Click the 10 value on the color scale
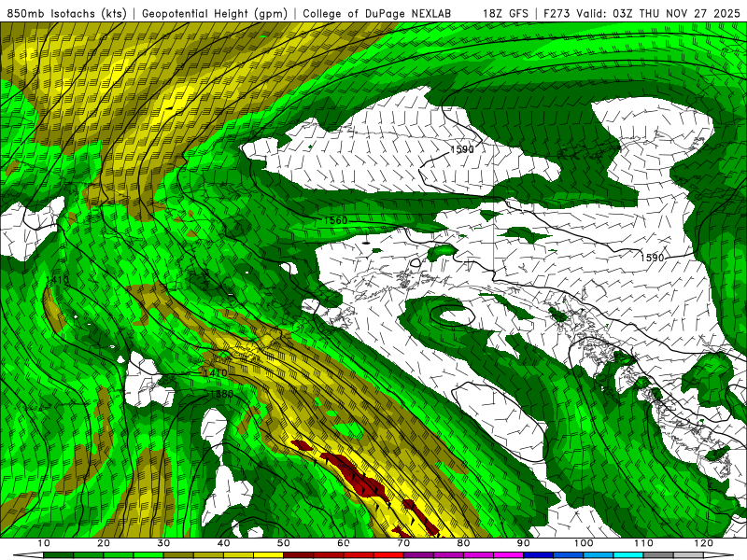The image size is (747, 560). (x=43, y=543)
